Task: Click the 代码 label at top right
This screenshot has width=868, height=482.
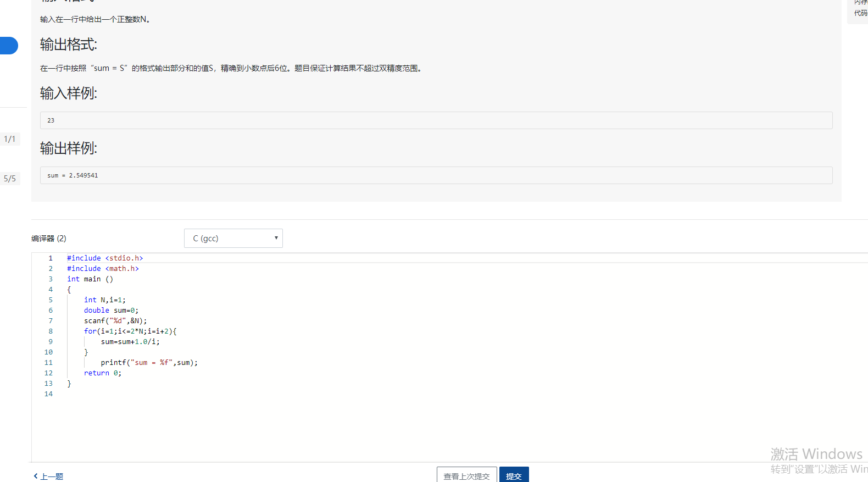Action: point(861,13)
